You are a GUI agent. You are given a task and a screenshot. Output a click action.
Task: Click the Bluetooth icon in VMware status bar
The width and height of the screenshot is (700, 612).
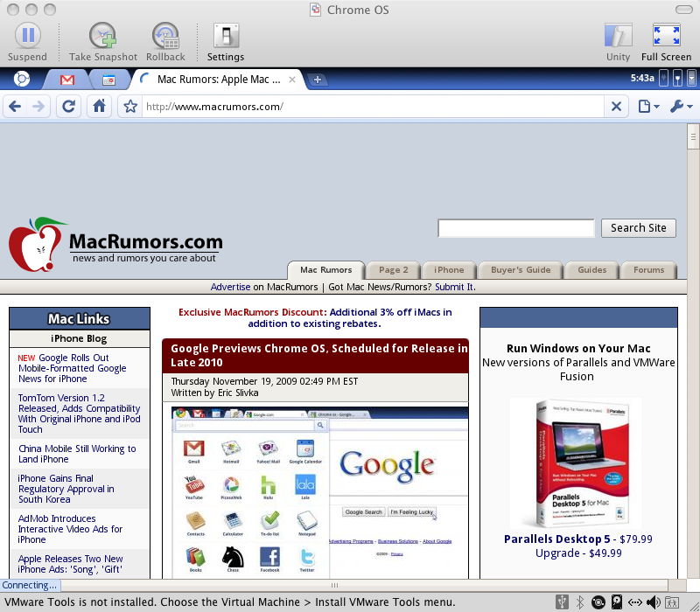(x=580, y=602)
